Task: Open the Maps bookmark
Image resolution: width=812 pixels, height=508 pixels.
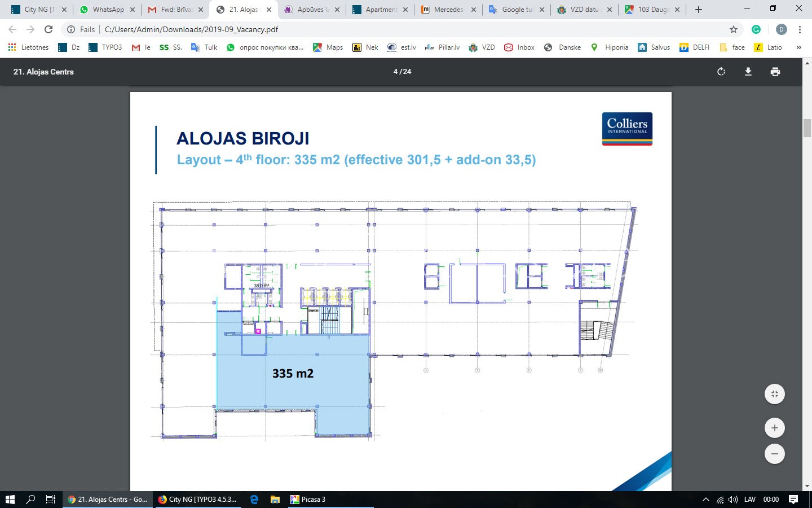Action: point(328,47)
